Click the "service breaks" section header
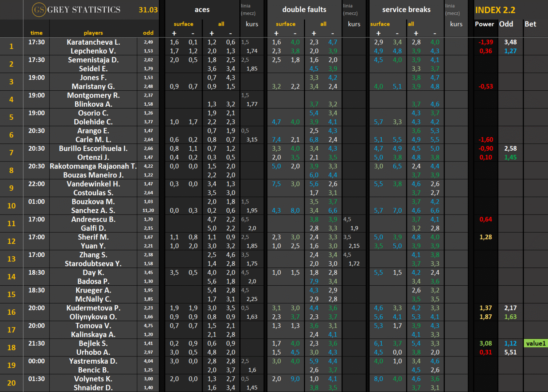The height and width of the screenshot is (392, 548). [x=406, y=10]
